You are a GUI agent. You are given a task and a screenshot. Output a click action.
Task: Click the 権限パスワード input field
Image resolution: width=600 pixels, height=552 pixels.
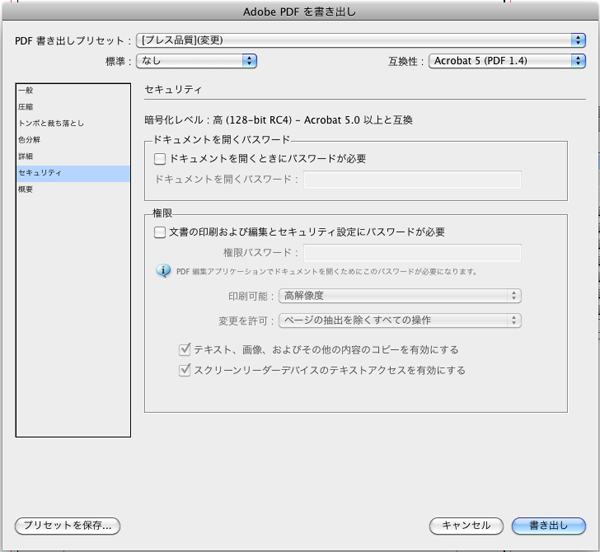412,253
